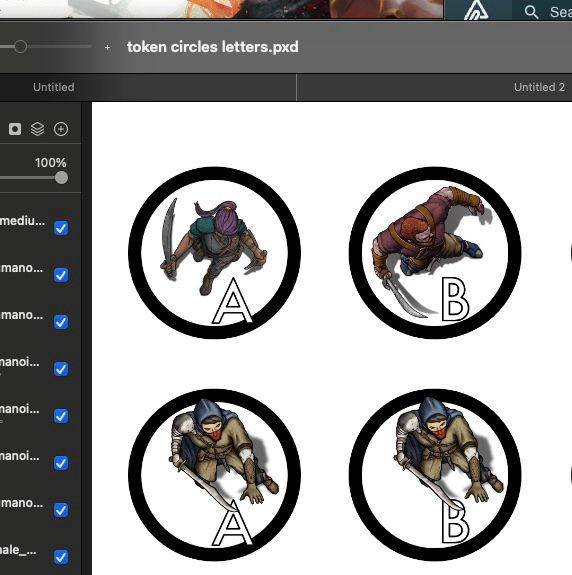Click the logo icon in background window header
This screenshot has width=572, height=575.
pos(476,10)
